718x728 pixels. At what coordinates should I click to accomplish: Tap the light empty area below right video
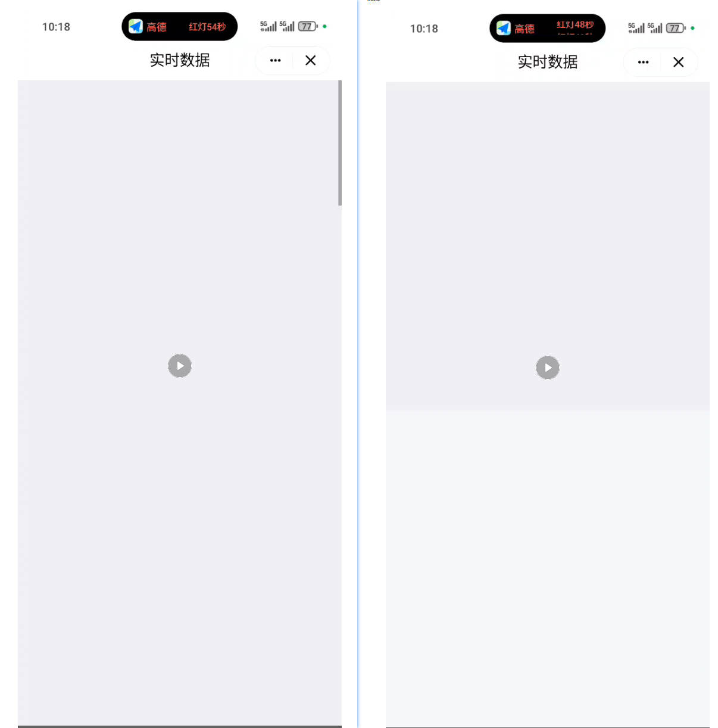coord(548,568)
